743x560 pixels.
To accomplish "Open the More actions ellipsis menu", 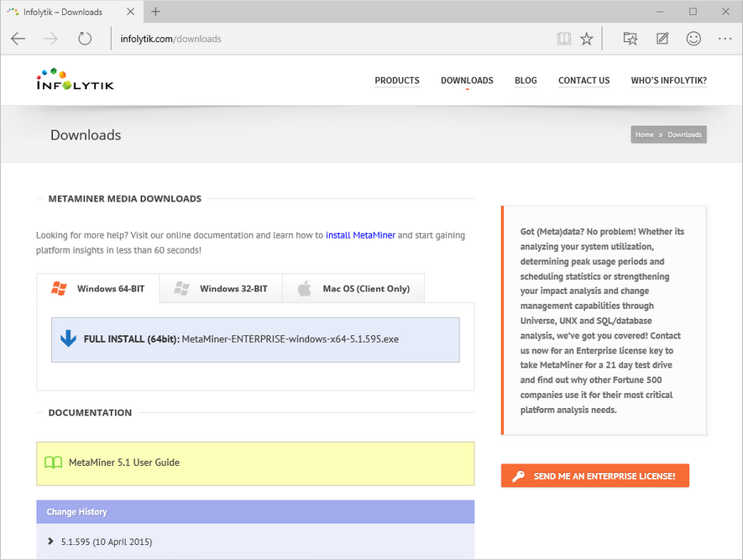I will (x=725, y=39).
